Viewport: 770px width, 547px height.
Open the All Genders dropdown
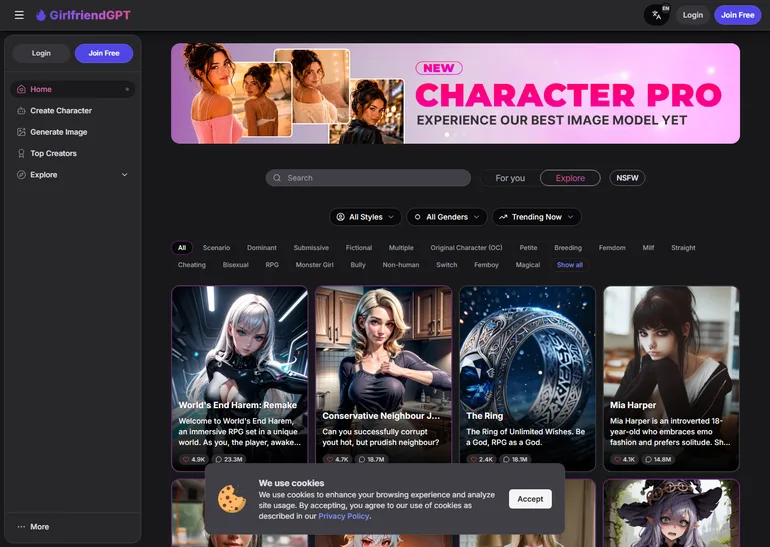coord(447,217)
